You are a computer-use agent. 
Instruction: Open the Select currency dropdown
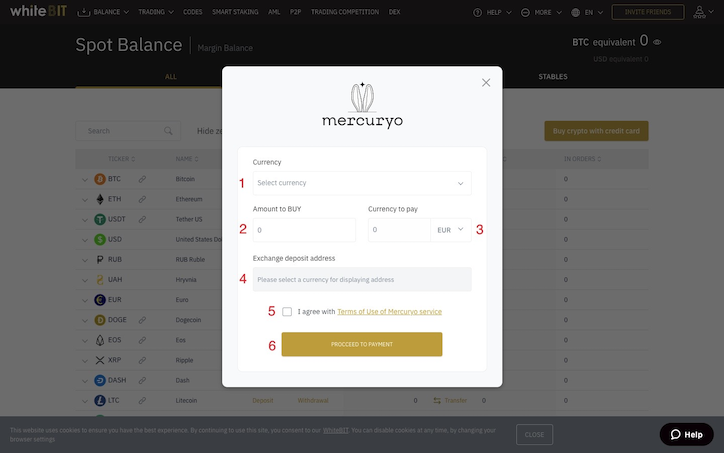pyautogui.click(x=362, y=183)
